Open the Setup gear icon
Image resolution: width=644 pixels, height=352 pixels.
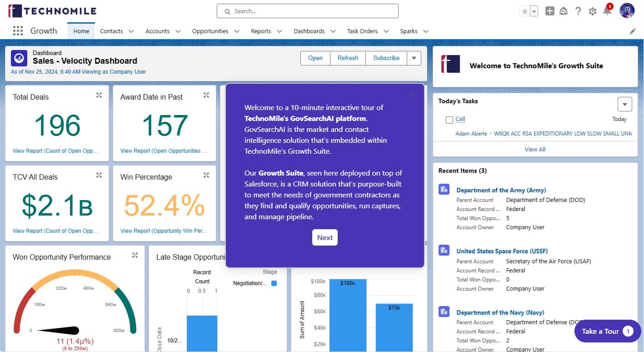click(592, 11)
